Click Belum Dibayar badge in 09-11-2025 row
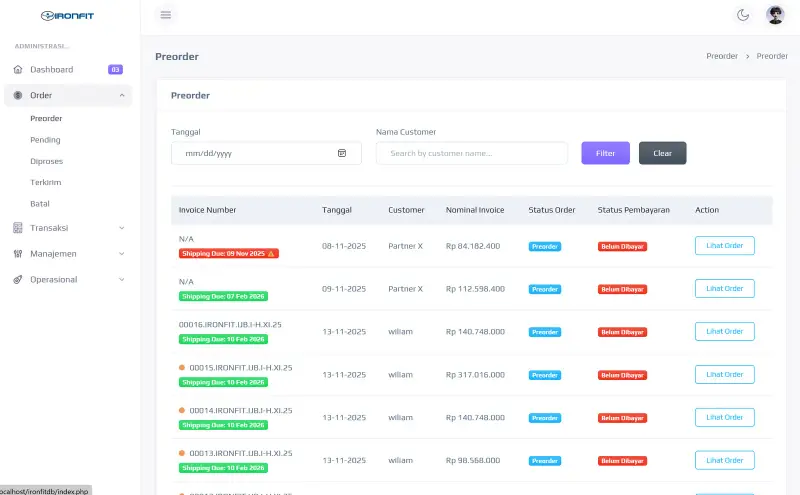Image resolution: width=800 pixels, height=495 pixels. 622,289
